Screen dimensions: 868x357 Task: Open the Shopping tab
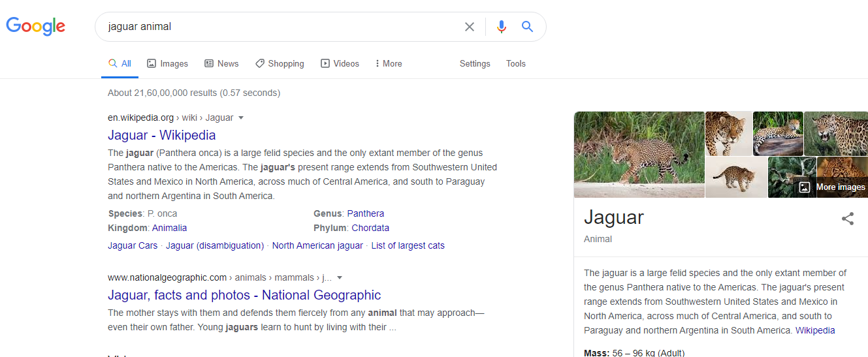280,64
